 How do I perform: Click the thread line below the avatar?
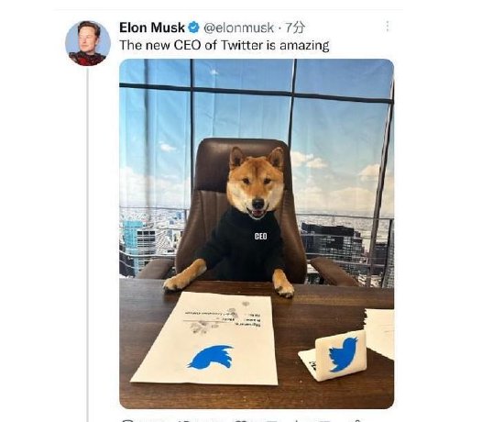coord(88,244)
